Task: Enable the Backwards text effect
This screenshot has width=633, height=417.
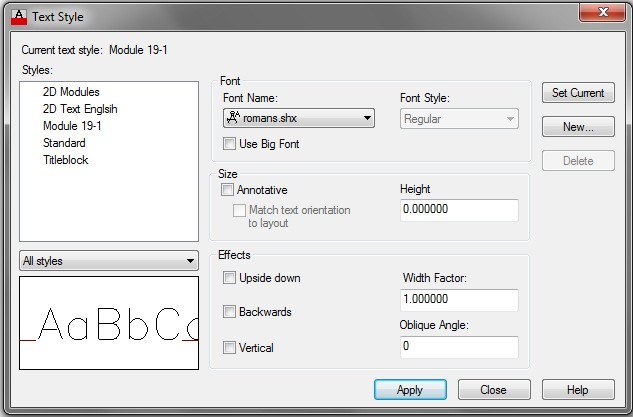Action: tap(230, 312)
